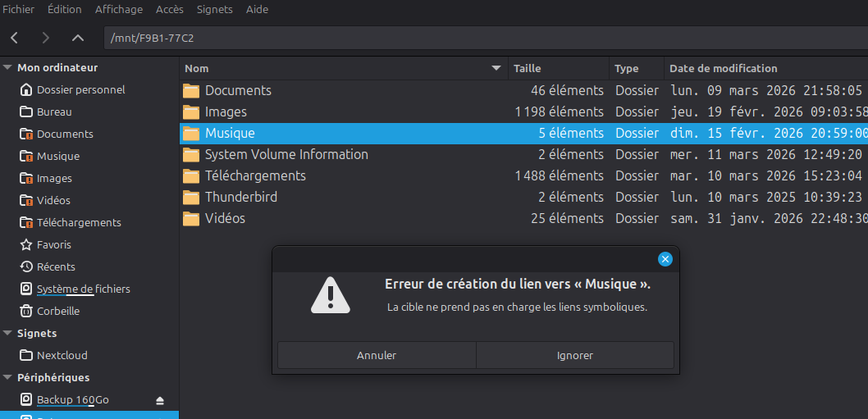Select Système de fichiers in sidebar
Viewport: 868px width, 419px height.
(x=83, y=289)
